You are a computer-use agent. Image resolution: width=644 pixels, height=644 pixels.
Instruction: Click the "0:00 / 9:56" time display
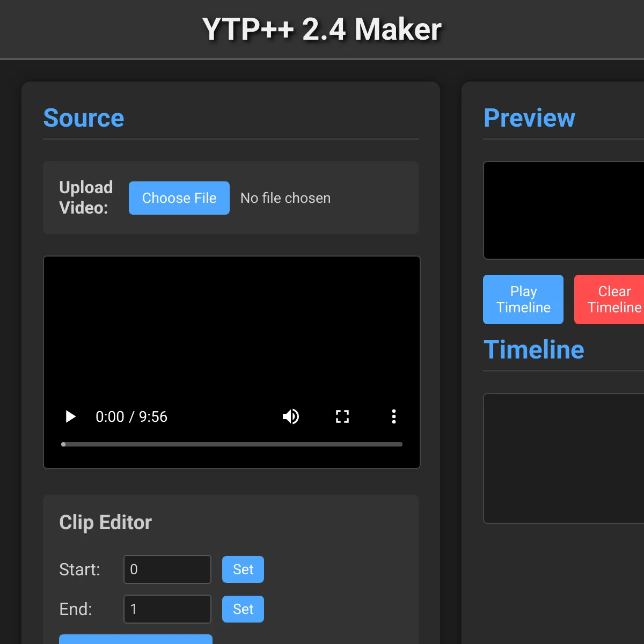131,416
